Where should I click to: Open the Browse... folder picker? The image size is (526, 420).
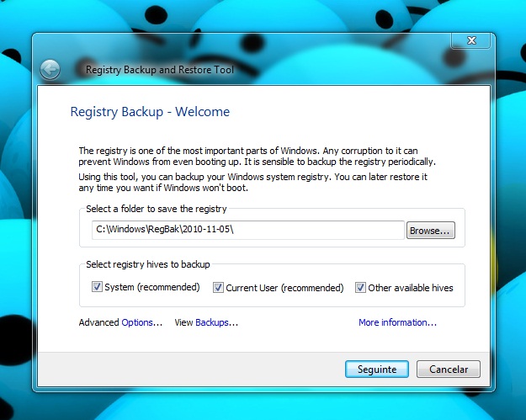pos(431,231)
